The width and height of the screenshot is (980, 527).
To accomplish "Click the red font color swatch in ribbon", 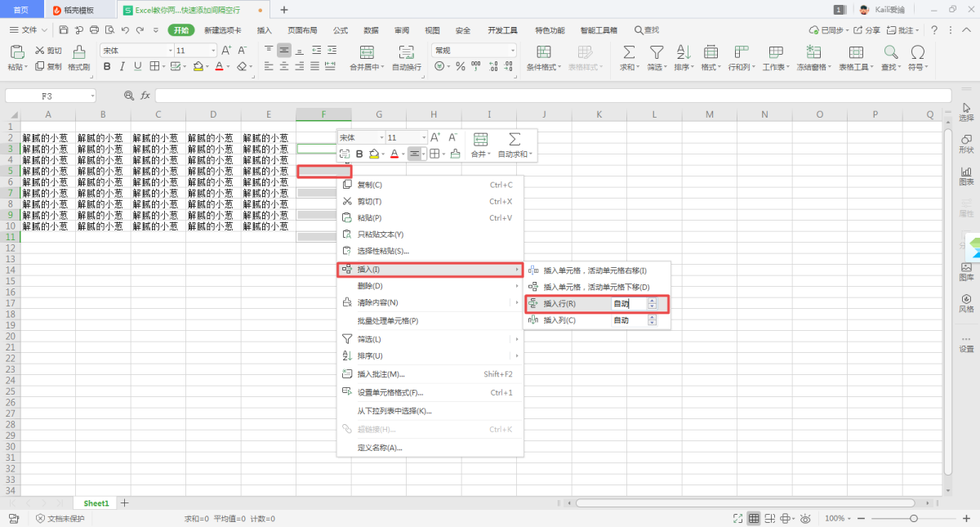I will coord(219,66).
